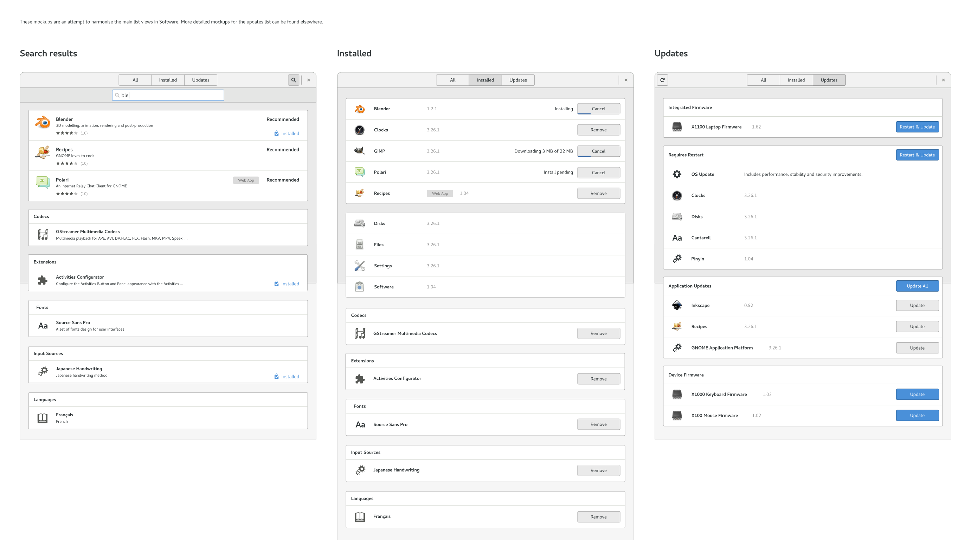Click the X1100 Laptop Firmware chip icon
Screen dimensions: 971x560
coord(677,127)
